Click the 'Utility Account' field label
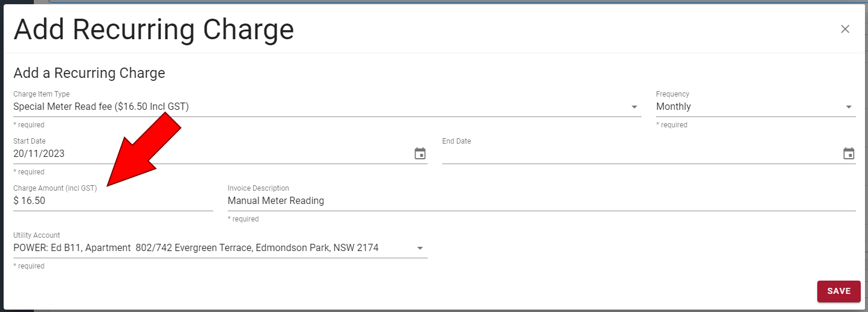This screenshot has width=868, height=312. point(36,235)
